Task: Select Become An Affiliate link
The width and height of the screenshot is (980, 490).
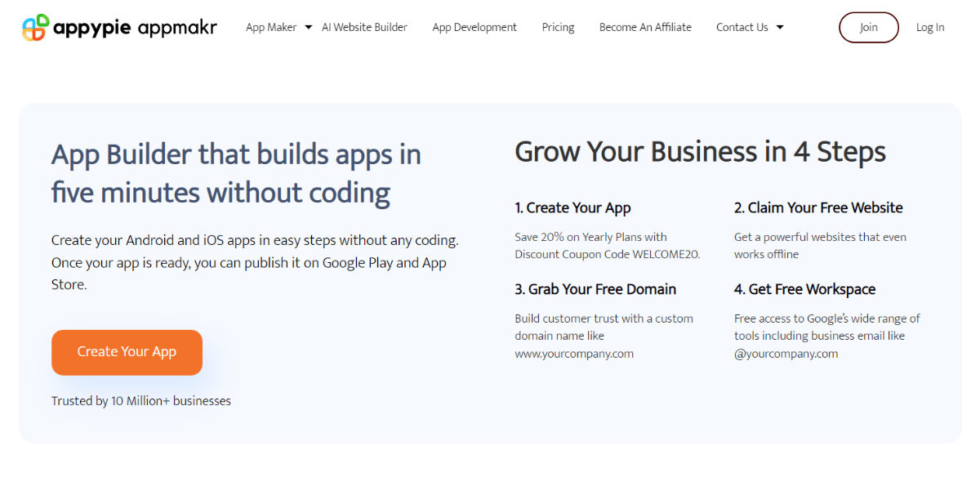Action: pos(645,27)
